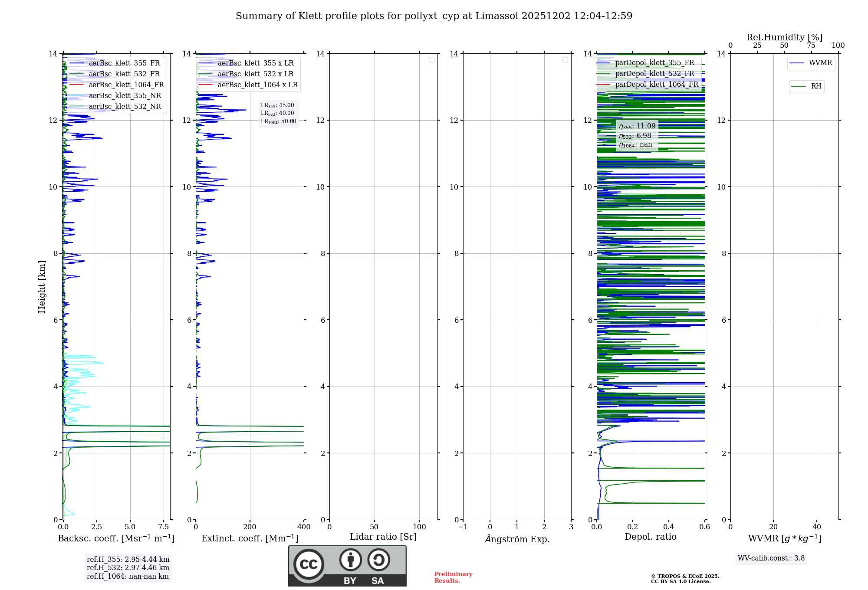Viewport: 868px width, 590px height.
Task: Click the SA share-alike circular arrow icon
Action: 378,560
